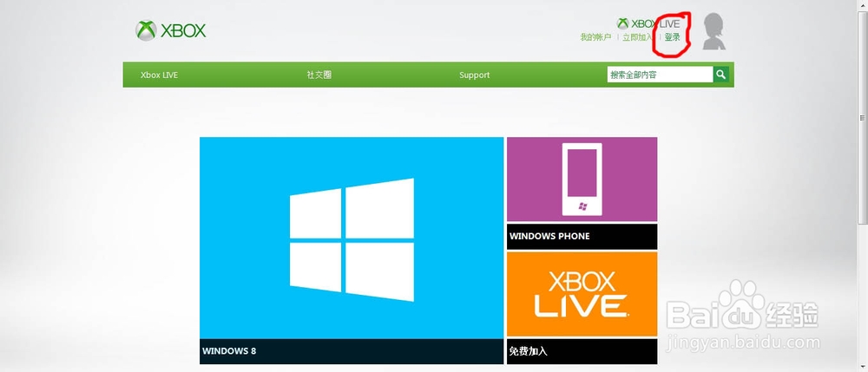The width and height of the screenshot is (868, 372).
Task: Click the scrollbar down arrow
Action: (863, 367)
